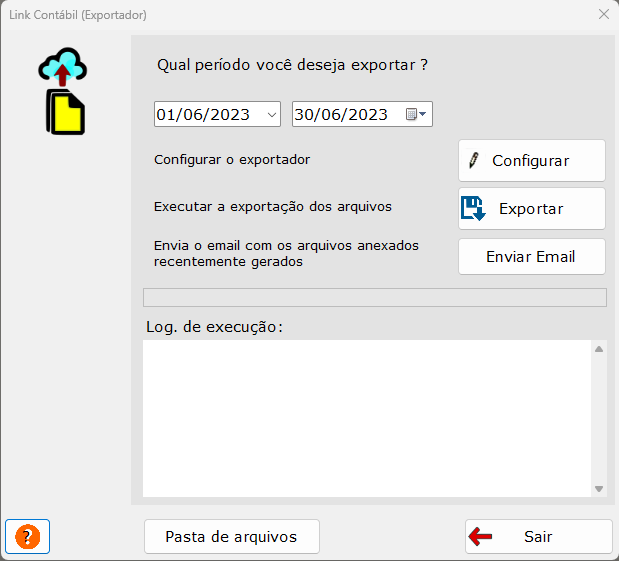Select the 30/06/2023 end date field
Image resolution: width=619 pixels, height=561 pixels.
343,115
